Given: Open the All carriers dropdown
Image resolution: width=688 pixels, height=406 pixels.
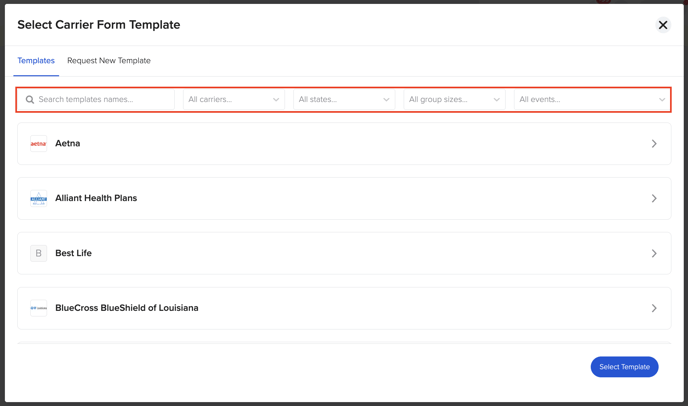Looking at the screenshot, I should click(x=234, y=100).
